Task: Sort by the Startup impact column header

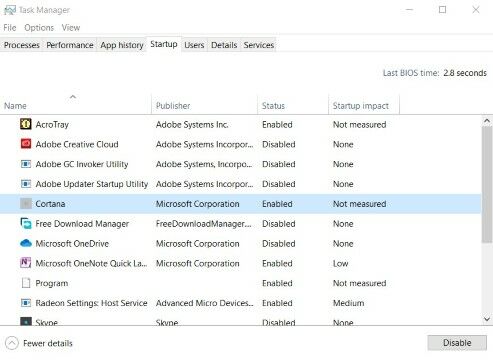Action: tap(364, 106)
